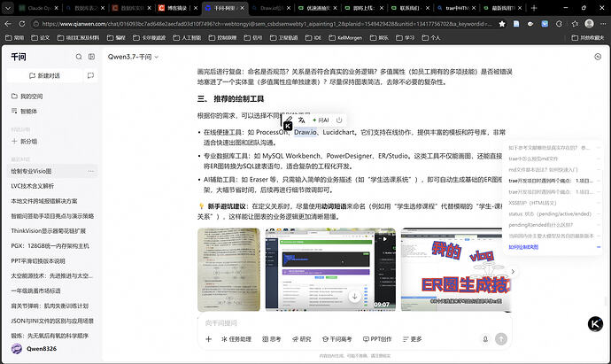This screenshot has height=364, width=611.
Task: Add a new group with 新分组
Action: 24,141
